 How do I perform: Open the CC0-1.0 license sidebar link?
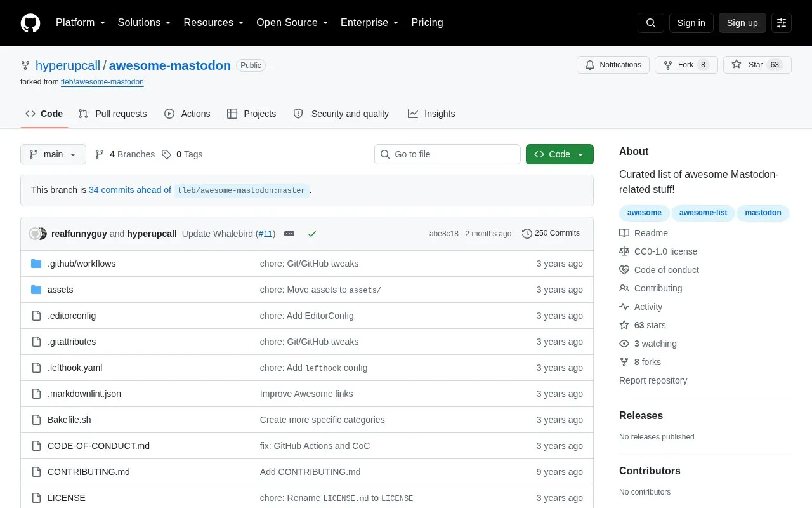658,251
